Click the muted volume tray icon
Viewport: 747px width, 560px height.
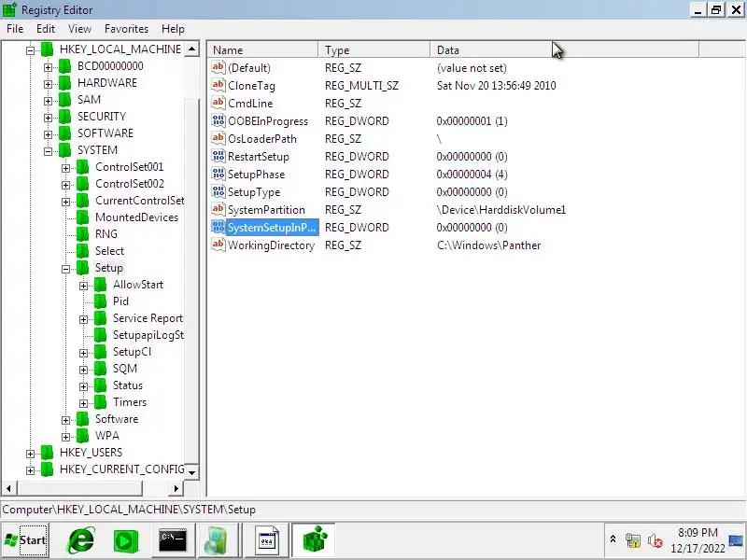[x=655, y=541]
